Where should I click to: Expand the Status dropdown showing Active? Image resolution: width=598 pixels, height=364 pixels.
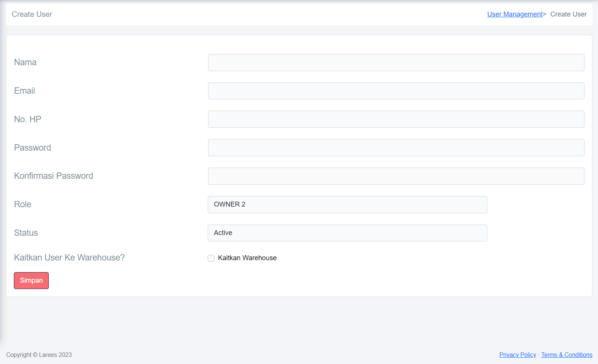(x=347, y=233)
